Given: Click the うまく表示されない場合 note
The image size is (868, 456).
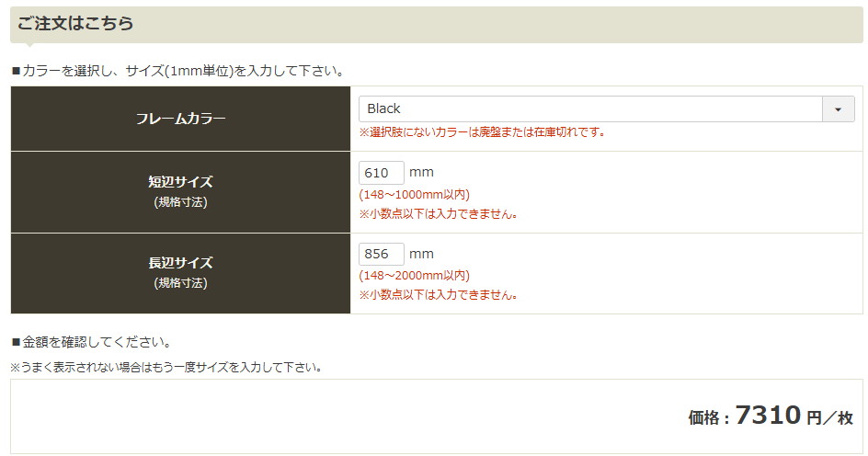Looking at the screenshot, I should 166,367.
